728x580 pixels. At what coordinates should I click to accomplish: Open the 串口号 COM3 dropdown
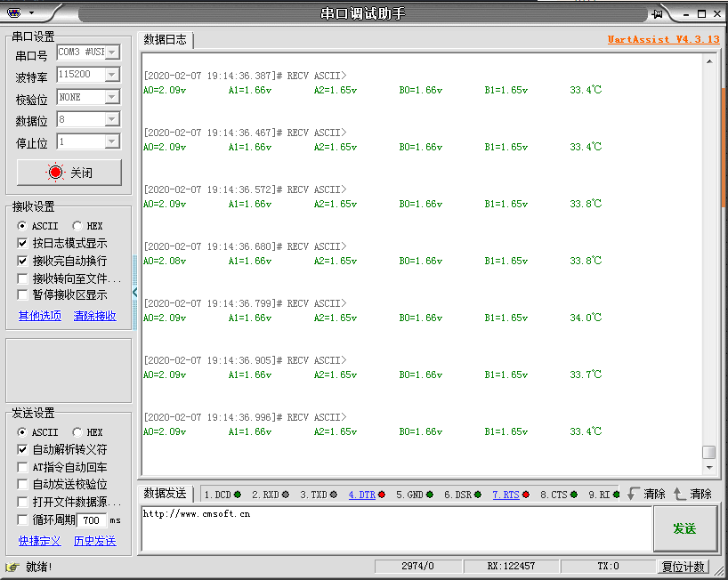112,52
